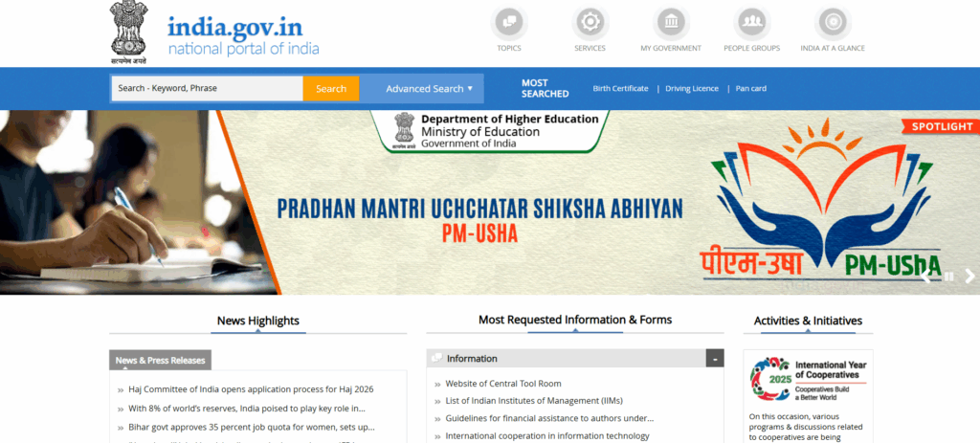Open the My Government building icon
The image size is (980, 443).
pyautogui.click(x=671, y=23)
